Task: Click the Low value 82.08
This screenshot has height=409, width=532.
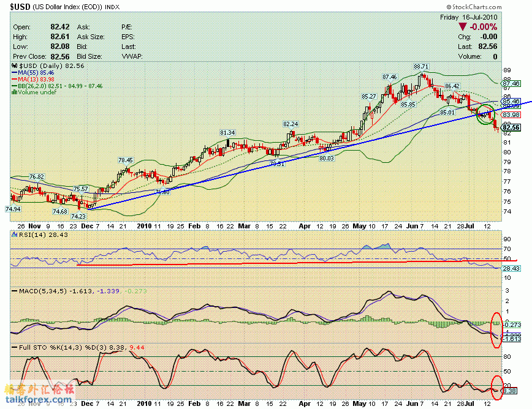Action: point(60,47)
